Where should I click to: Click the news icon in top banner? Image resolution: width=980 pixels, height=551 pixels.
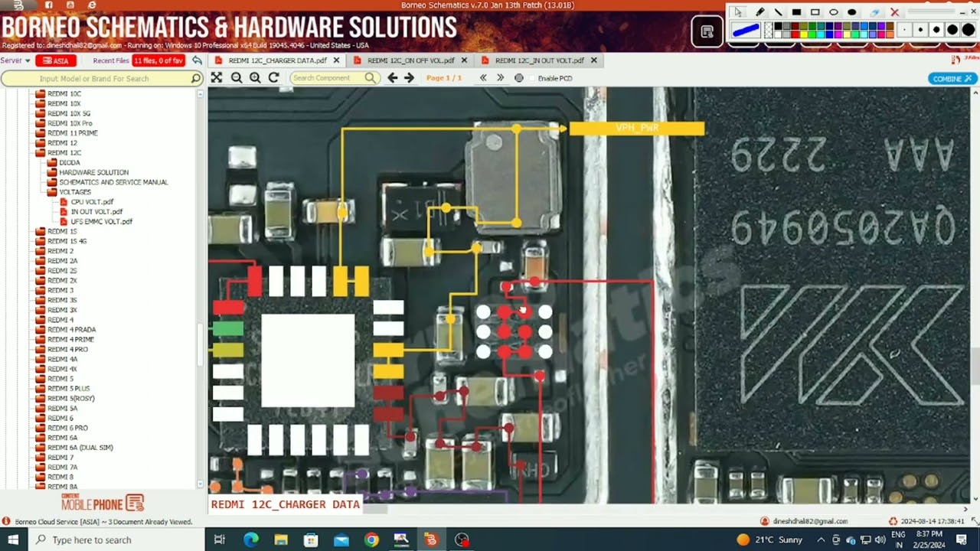point(707,32)
